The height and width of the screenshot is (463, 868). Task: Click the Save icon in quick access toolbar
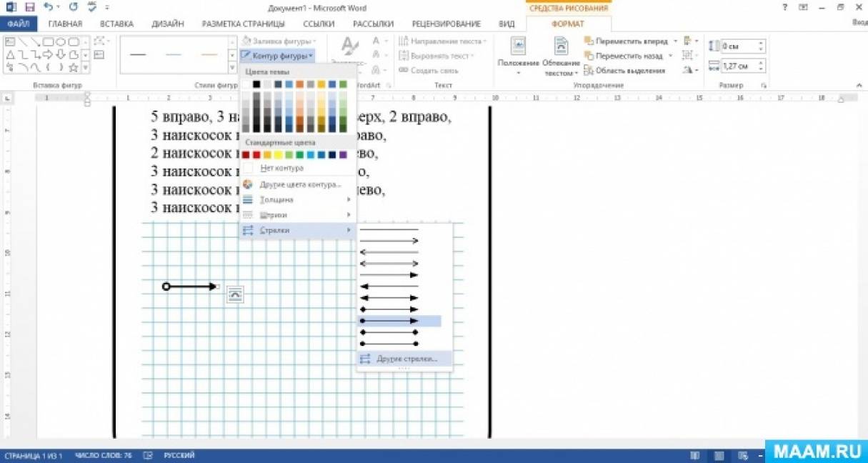click(x=29, y=8)
